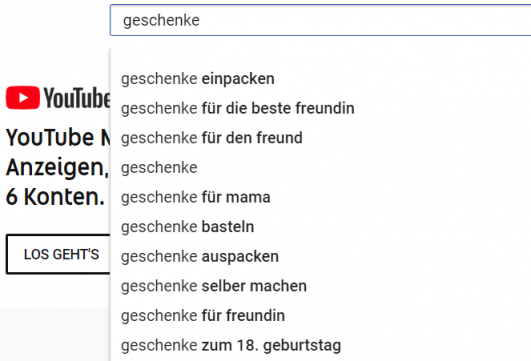
Task: Click the YouTube wordmark text logo
Action: coord(77,98)
